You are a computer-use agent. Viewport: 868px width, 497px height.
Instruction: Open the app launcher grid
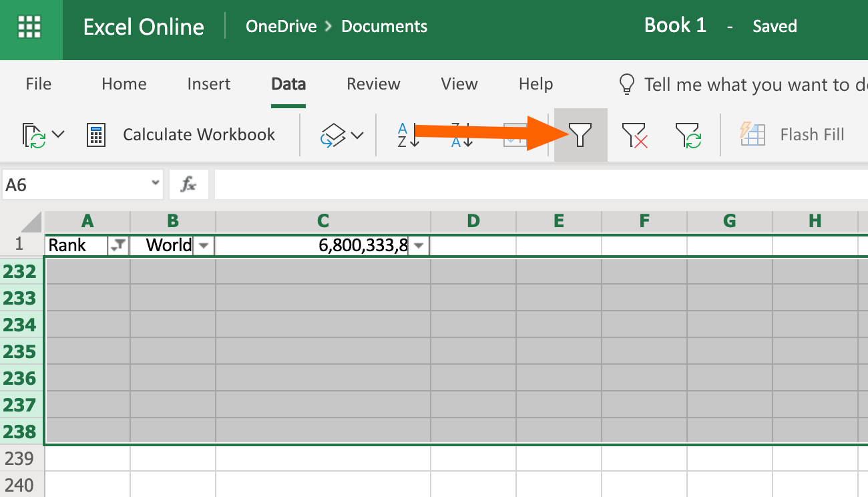(x=31, y=26)
